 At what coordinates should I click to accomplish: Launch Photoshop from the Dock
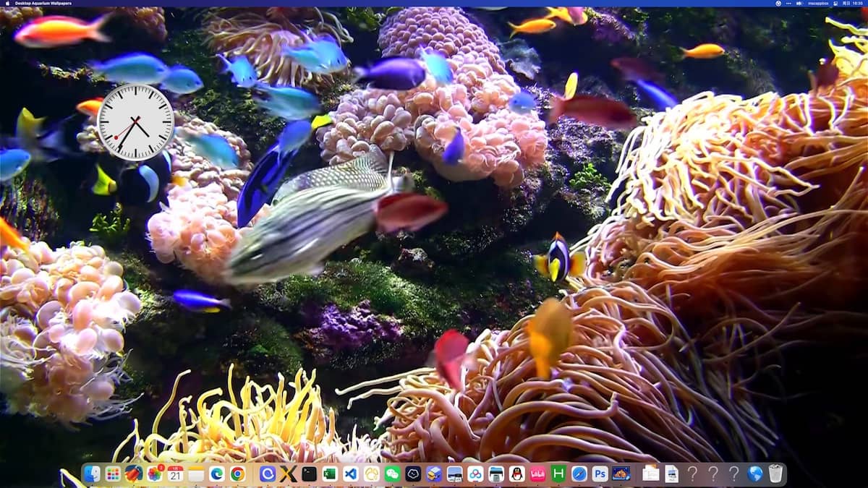point(600,474)
